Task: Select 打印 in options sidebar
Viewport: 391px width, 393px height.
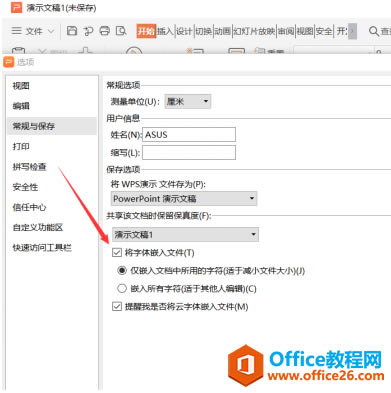Action: tap(21, 146)
